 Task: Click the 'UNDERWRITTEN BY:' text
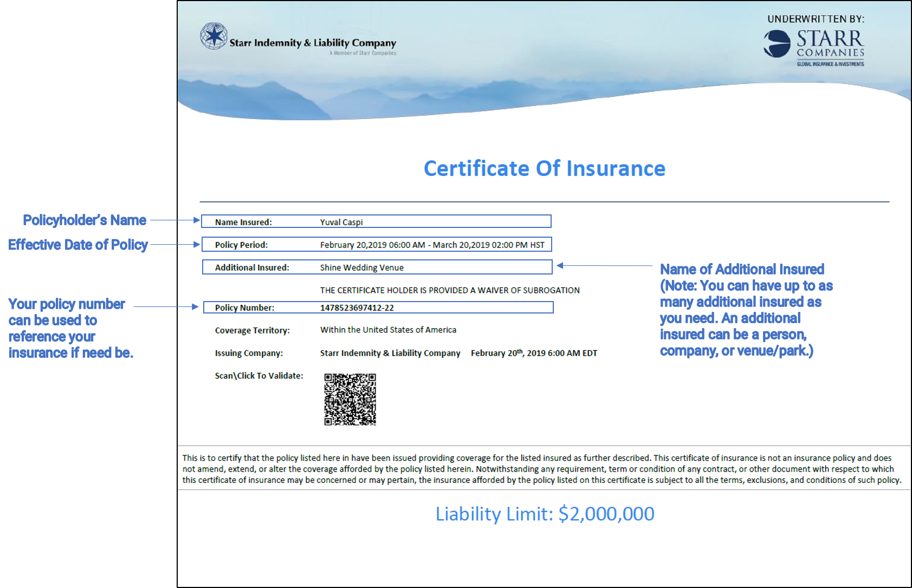pyautogui.click(x=816, y=19)
